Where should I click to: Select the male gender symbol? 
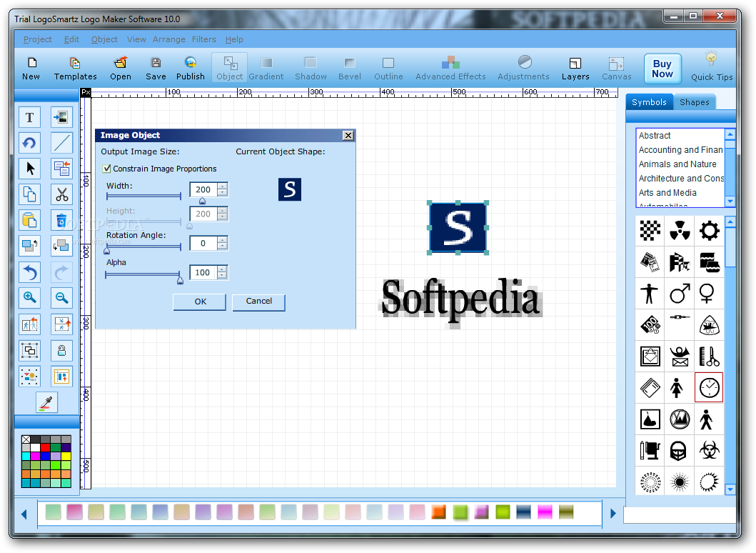pyautogui.click(x=680, y=294)
